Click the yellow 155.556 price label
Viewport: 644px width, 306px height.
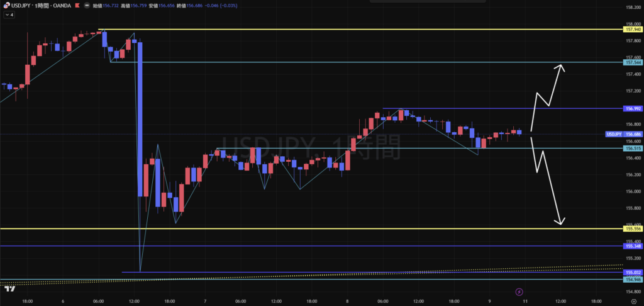633,229
